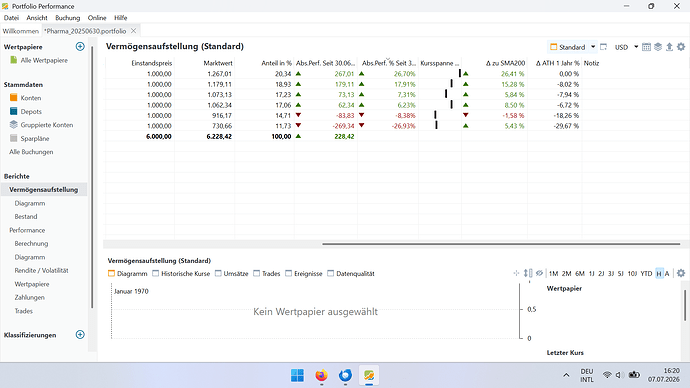The image size is (690, 388).
Task: Select Vermögensaufstellung in the sidebar
Action: [x=44, y=190]
